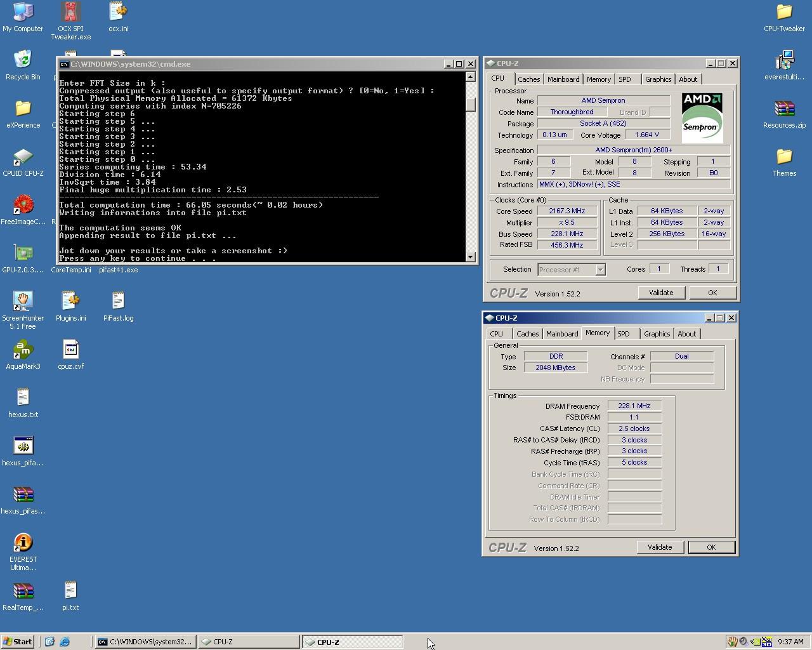Activate the first CPU-Z taskbar button
Image resolution: width=812 pixels, height=650 pixels.
click(x=248, y=642)
